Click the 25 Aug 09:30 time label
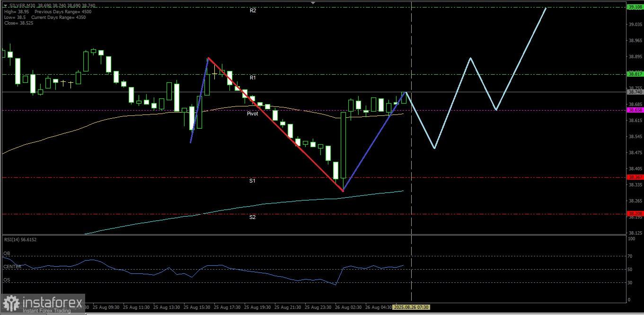The height and width of the screenshot is (315, 644). pos(106,307)
